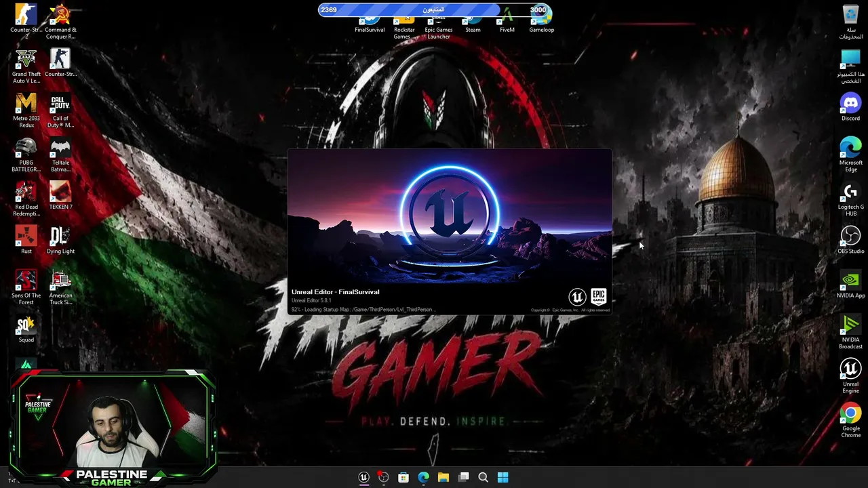Select the Metro 2033 Redux shortcut

pos(26,110)
